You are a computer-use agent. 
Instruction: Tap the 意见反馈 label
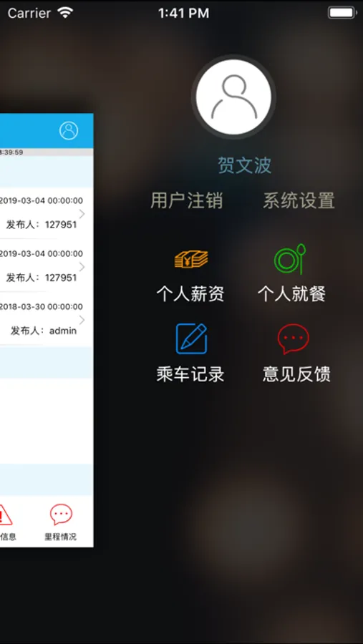[x=296, y=374]
